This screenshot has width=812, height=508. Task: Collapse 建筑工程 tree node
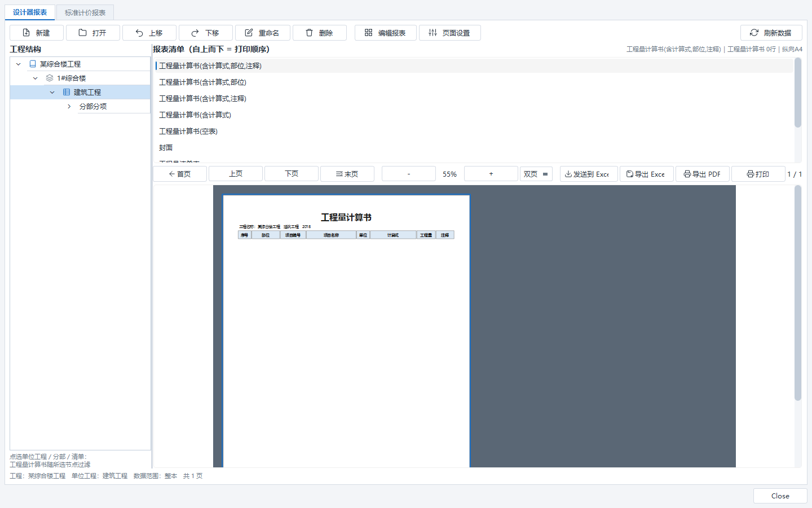pos(52,93)
